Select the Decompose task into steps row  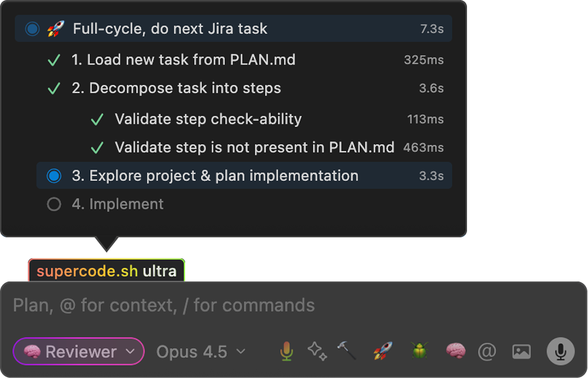coord(176,88)
